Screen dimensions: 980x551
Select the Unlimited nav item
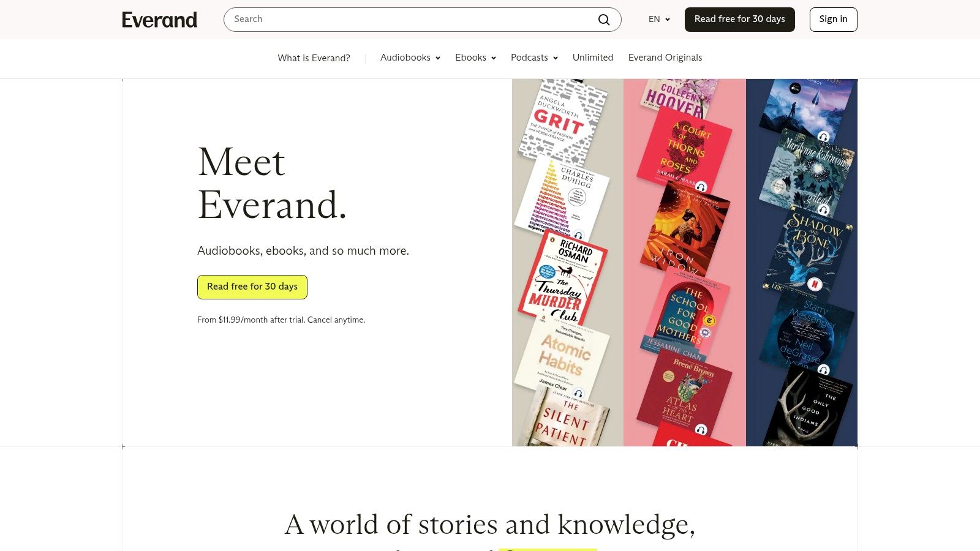click(592, 58)
